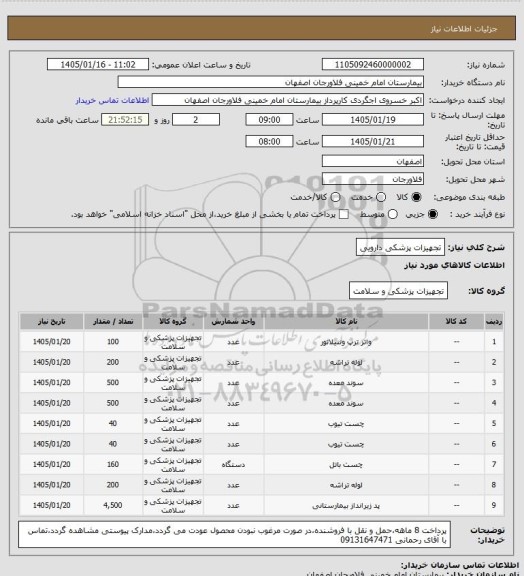
Task: Click the buyer notes text box
Action: pyautogui.click(x=234, y=534)
